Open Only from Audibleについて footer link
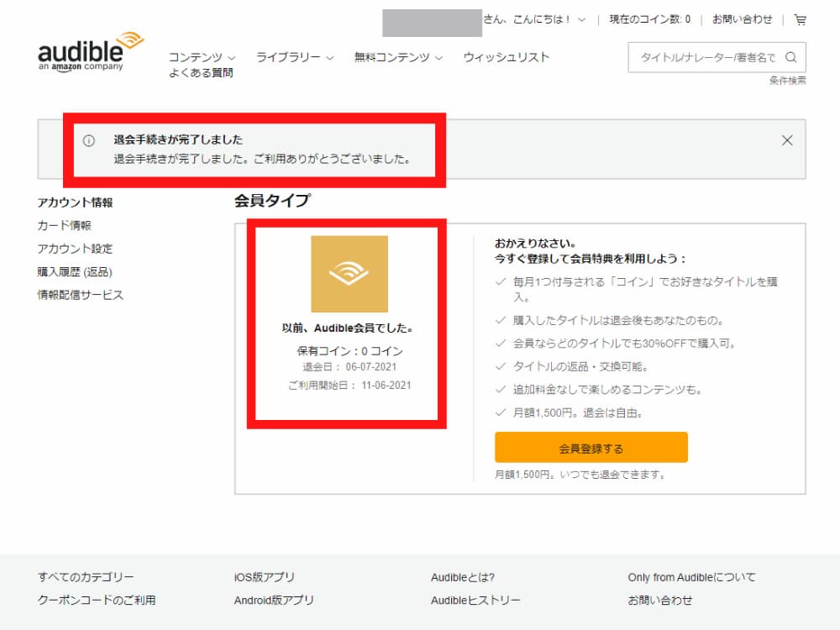The width and height of the screenshot is (840, 630). point(691,577)
